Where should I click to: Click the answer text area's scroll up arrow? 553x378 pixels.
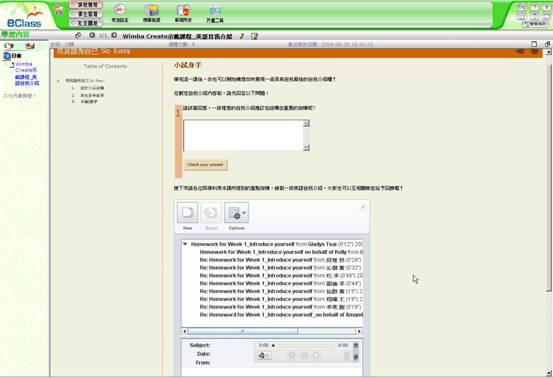(306, 123)
